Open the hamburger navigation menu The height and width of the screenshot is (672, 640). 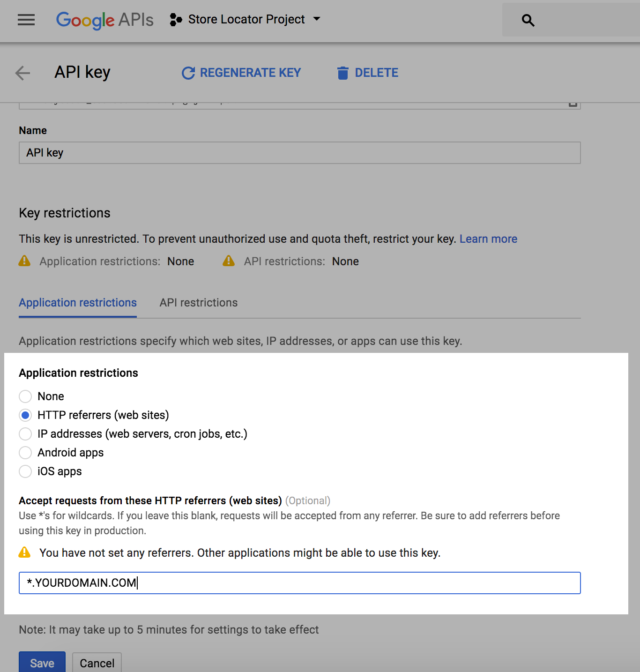pos(26,20)
